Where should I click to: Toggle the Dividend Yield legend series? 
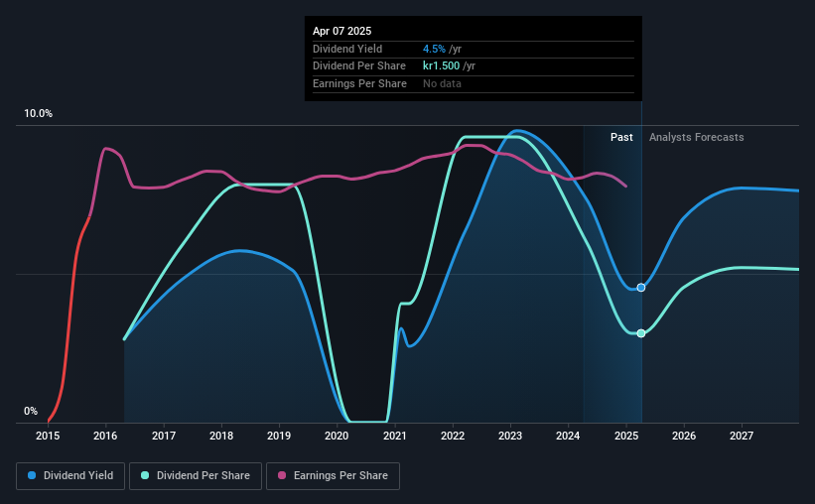(70, 476)
